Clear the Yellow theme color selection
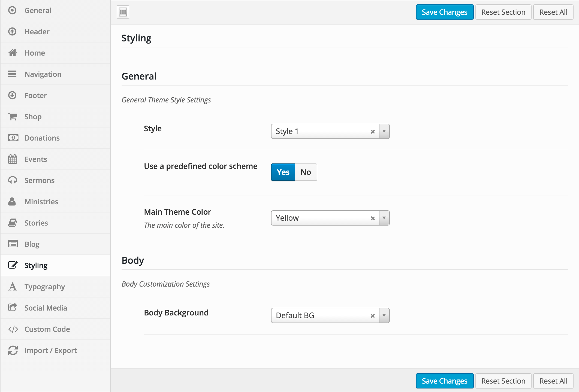The width and height of the screenshot is (579, 392). coord(373,218)
